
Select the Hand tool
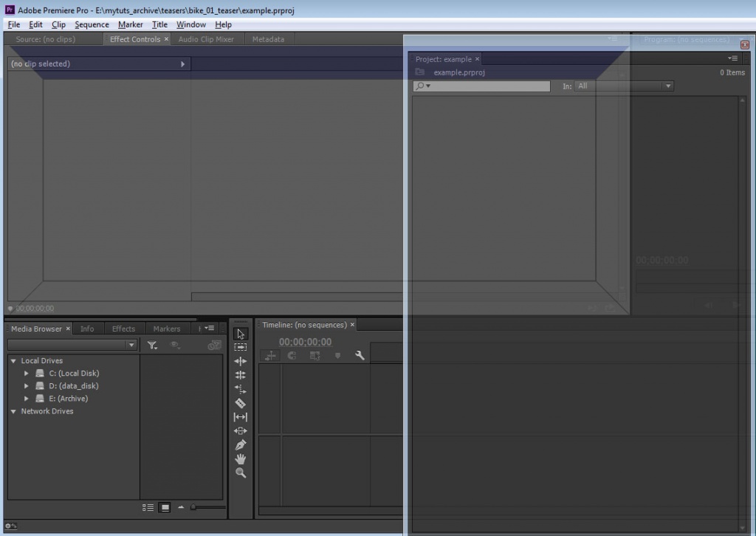point(240,459)
